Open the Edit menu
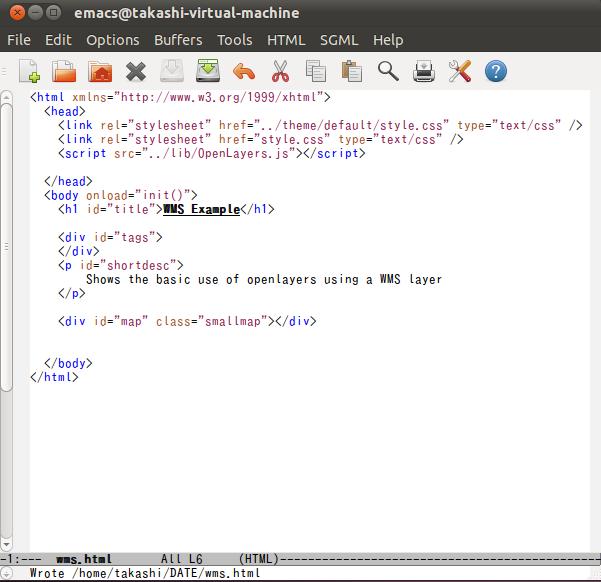Screen dimensions: 601x582 pos(58,40)
